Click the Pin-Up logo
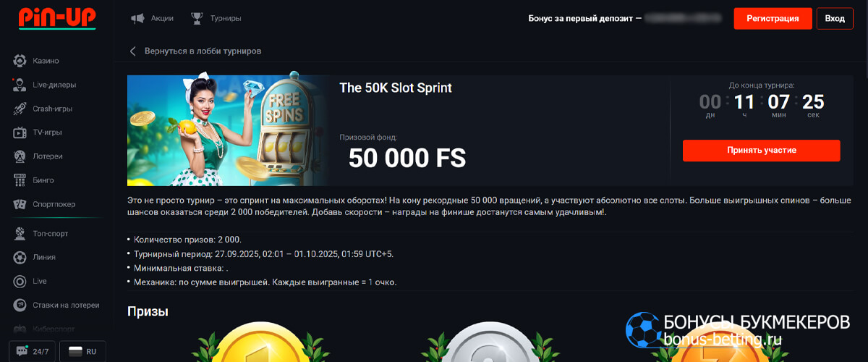Image resolution: width=868 pixels, height=362 pixels. click(x=56, y=18)
